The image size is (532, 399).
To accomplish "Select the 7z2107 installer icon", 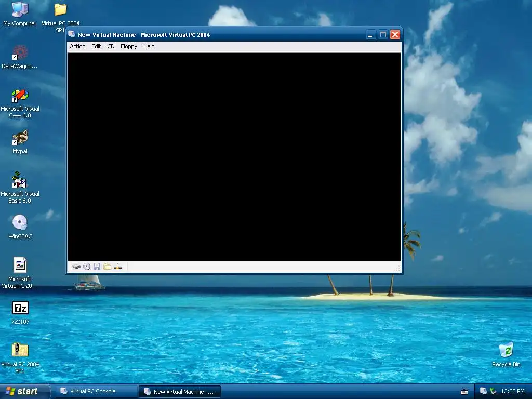I will point(20,313).
